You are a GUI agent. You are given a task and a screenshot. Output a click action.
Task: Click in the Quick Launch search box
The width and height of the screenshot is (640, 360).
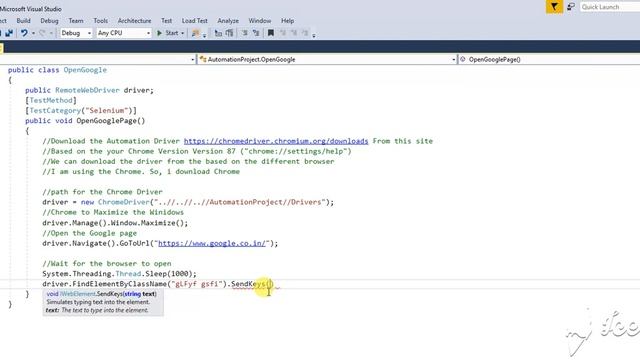coord(610,7)
